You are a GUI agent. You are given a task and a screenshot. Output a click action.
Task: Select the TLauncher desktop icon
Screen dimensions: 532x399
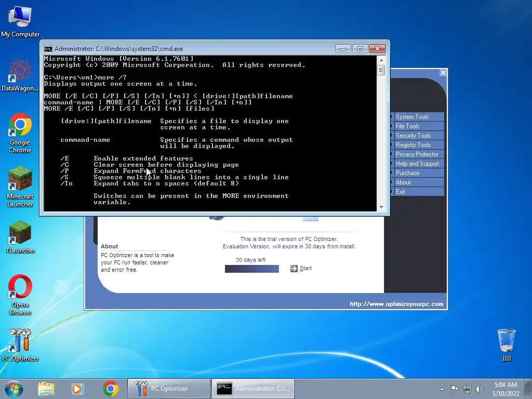20,237
